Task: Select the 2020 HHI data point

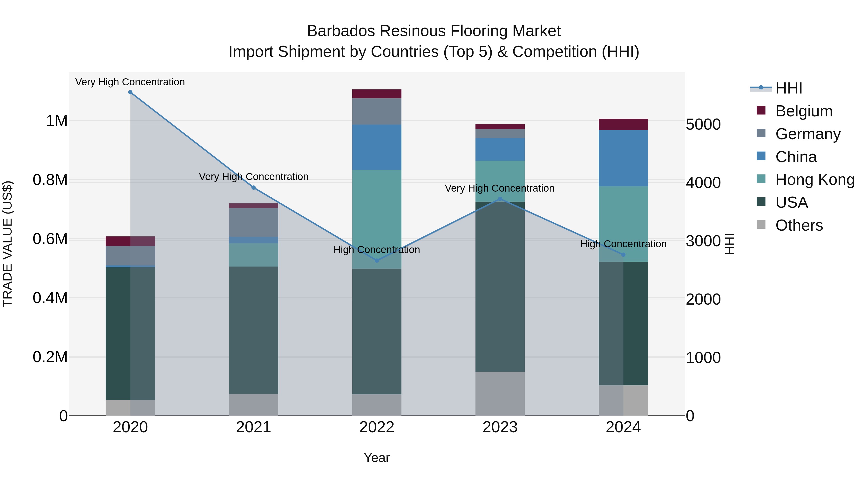Action: click(x=130, y=92)
